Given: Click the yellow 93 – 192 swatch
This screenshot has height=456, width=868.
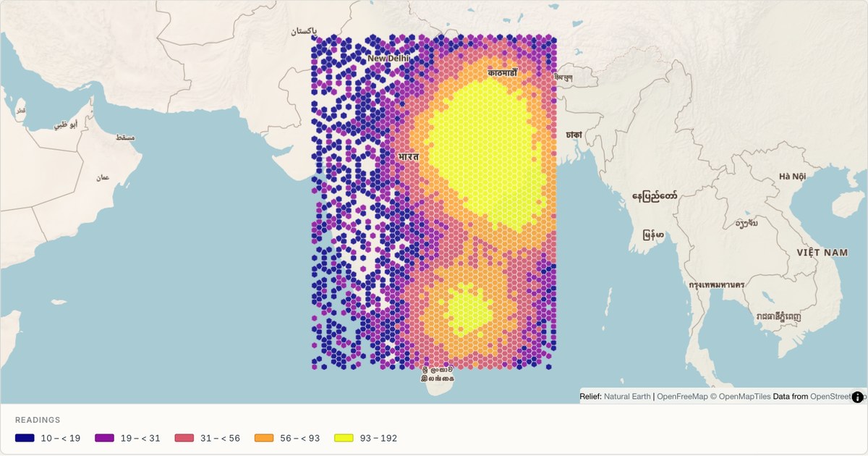Looking at the screenshot, I should point(344,438).
